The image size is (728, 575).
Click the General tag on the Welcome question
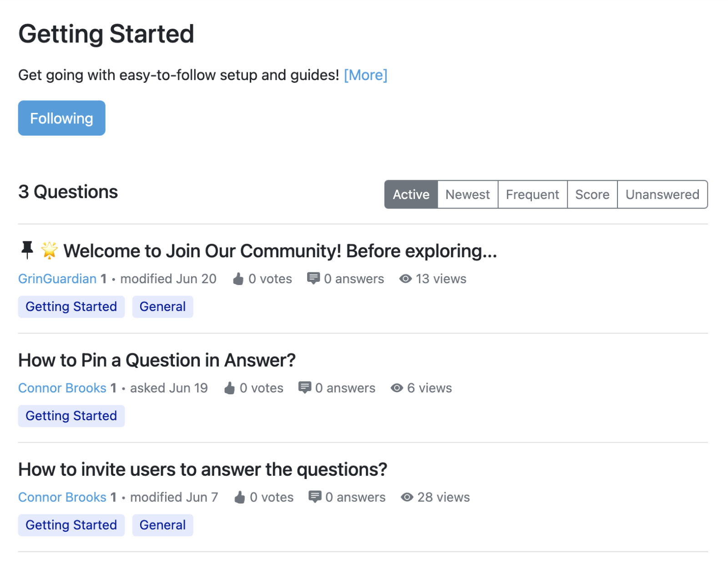tap(162, 307)
